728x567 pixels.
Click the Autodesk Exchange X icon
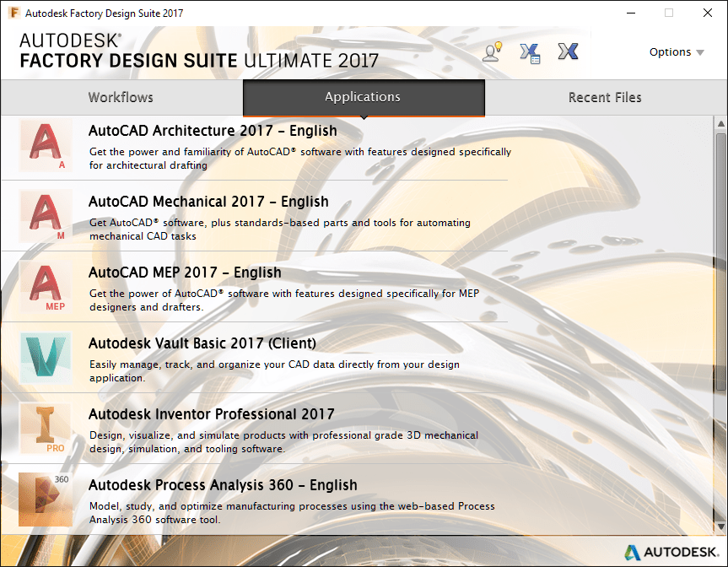pos(567,51)
